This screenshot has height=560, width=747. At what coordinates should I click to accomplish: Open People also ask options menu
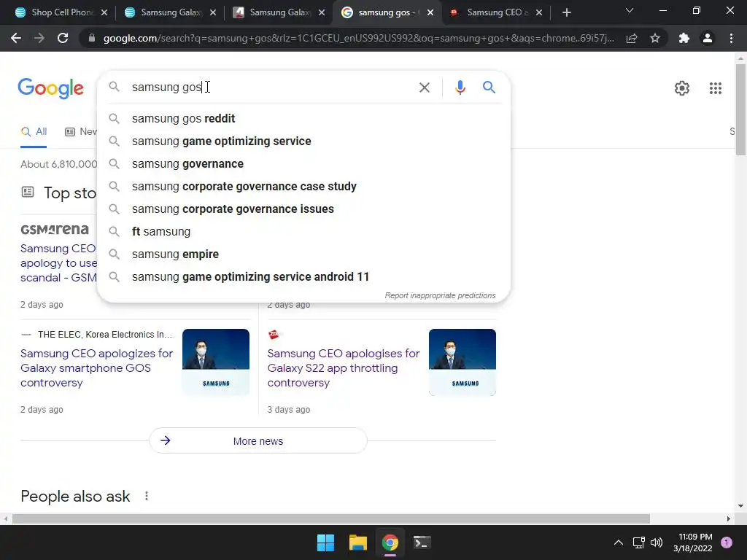coord(147,496)
